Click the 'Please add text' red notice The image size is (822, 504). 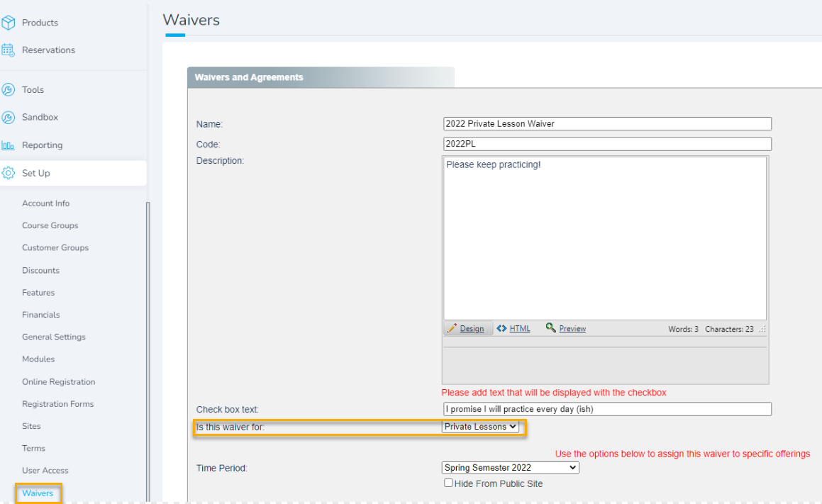coord(554,393)
